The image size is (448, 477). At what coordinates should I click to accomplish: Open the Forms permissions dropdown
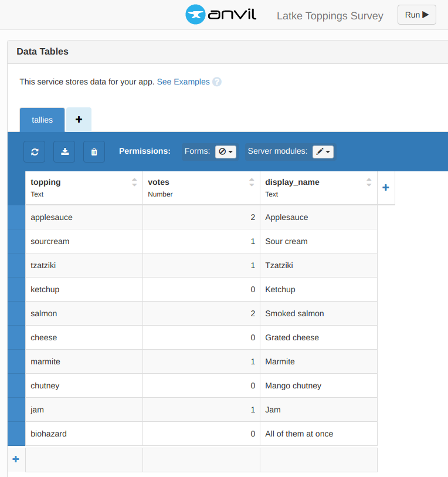(x=226, y=151)
